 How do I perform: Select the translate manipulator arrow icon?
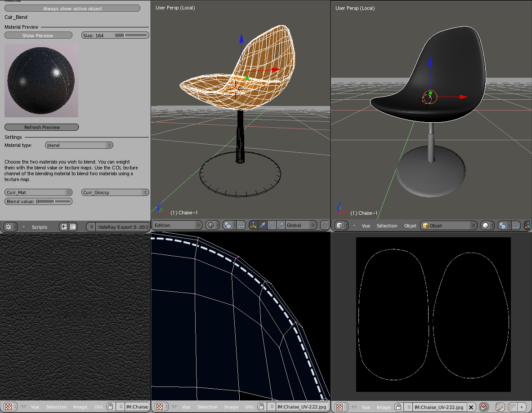click(262, 225)
